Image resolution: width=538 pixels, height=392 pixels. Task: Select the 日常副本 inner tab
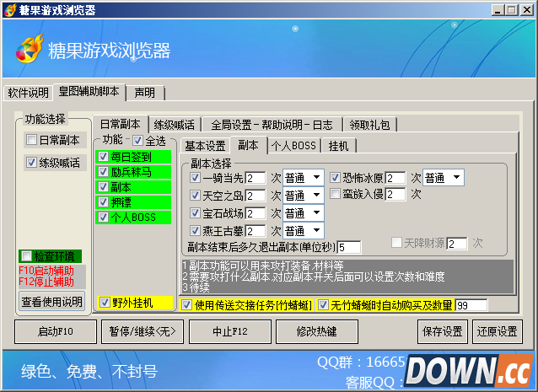(x=120, y=124)
